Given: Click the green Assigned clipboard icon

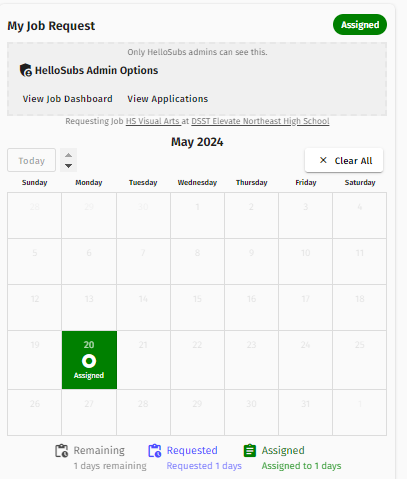Looking at the screenshot, I should tap(250, 451).
